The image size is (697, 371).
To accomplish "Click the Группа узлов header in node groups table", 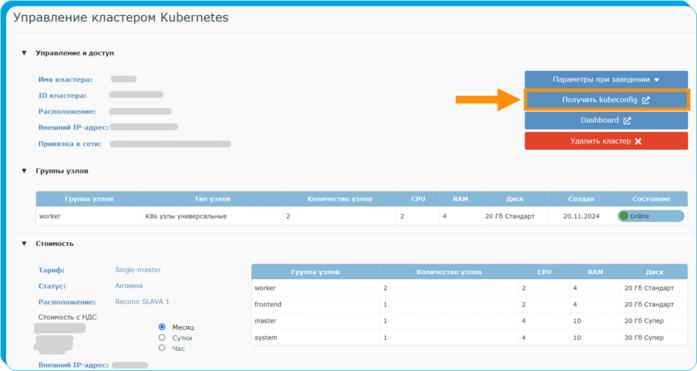I will [89, 199].
